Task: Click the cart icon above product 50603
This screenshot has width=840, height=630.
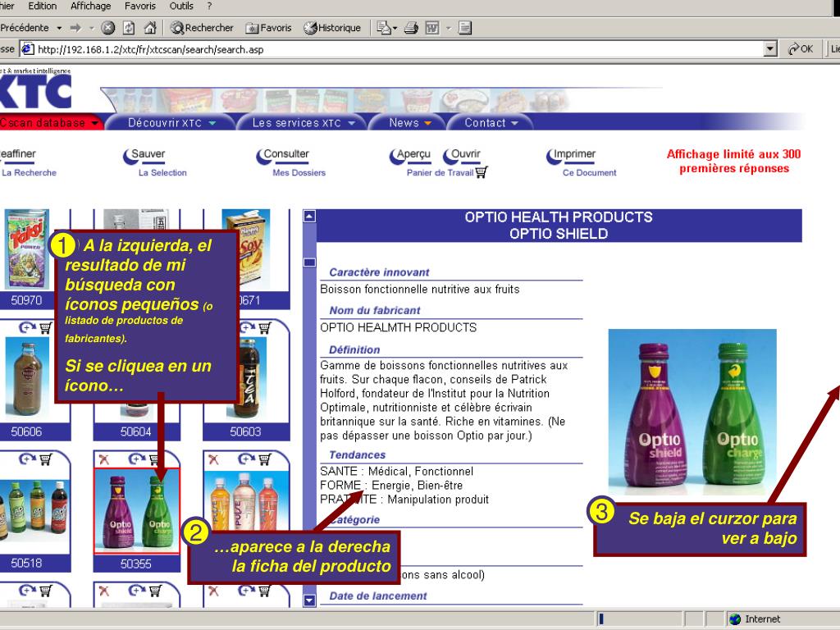Action: (x=265, y=326)
